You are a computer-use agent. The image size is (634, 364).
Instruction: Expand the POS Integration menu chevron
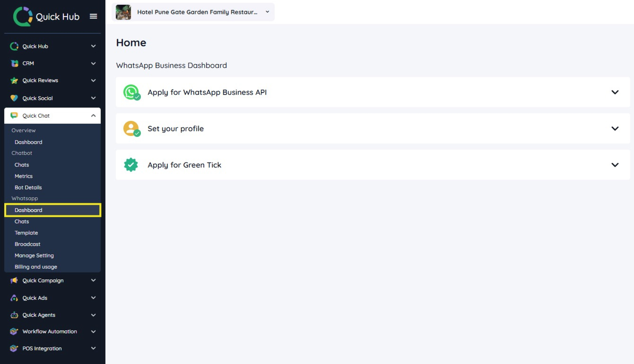[93, 348]
